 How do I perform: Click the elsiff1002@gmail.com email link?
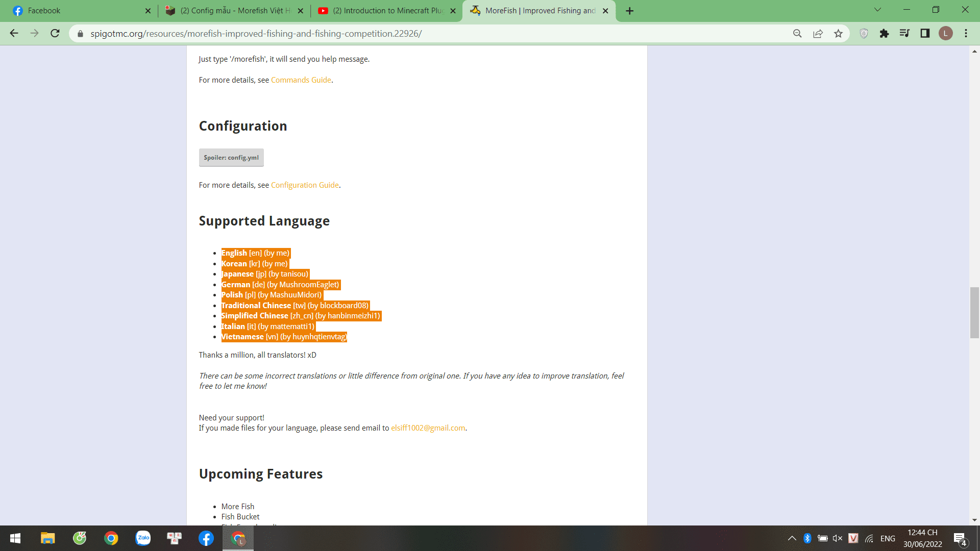point(428,428)
